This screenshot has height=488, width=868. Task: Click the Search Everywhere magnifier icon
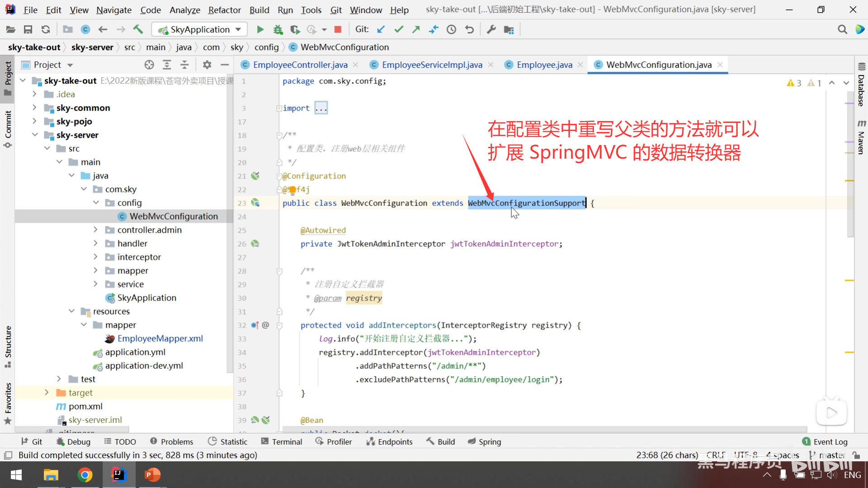(842, 29)
